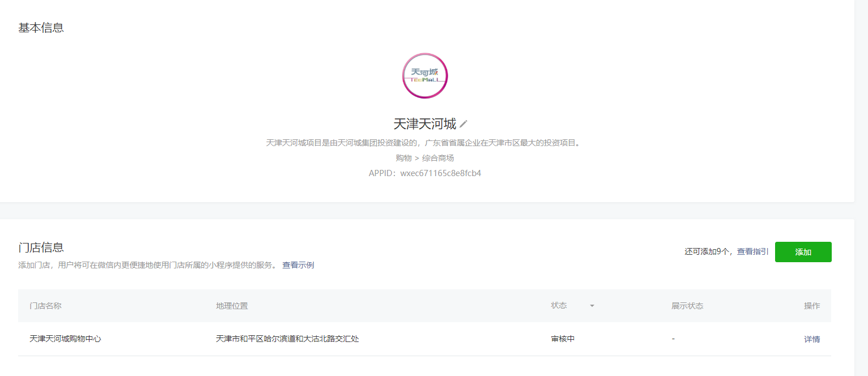Click the 状态 column header label
The width and height of the screenshot is (868, 376).
559,305
